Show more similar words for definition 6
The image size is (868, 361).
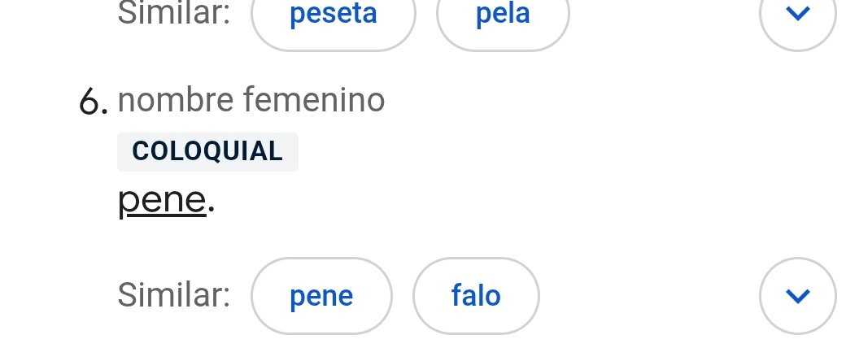(797, 295)
